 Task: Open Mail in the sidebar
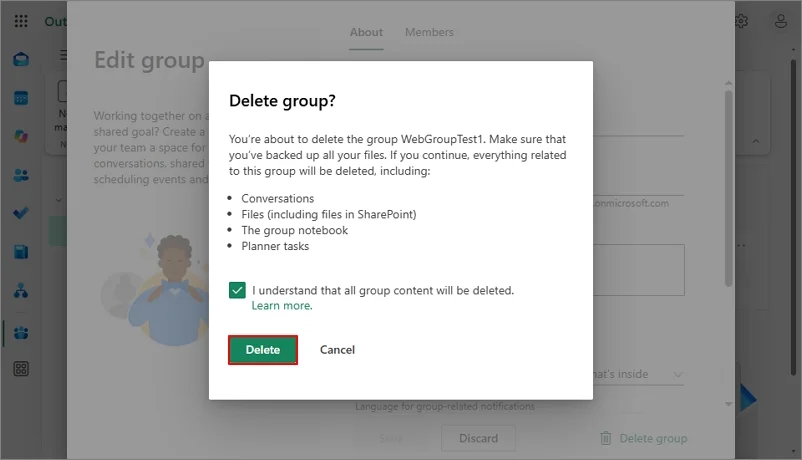click(x=21, y=59)
